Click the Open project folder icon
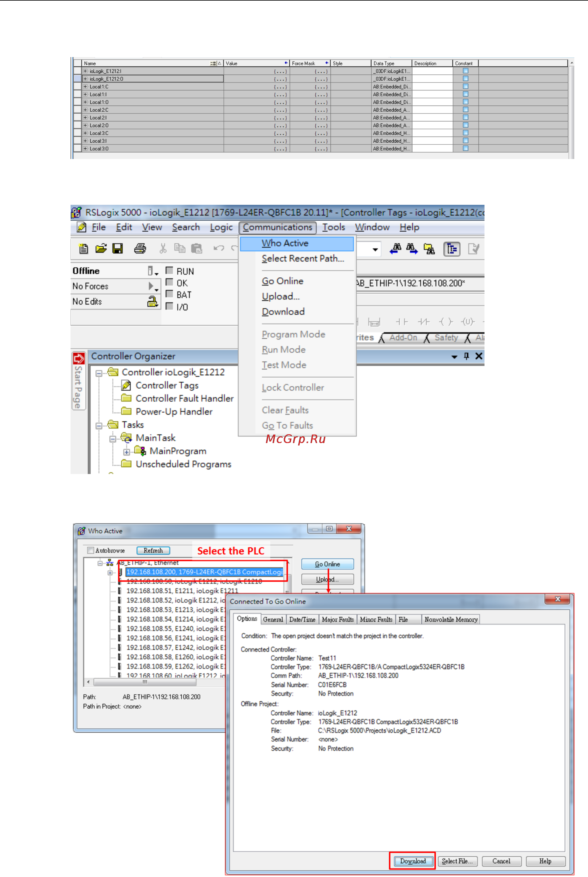Image resolution: width=588 pixels, height=877 pixels. [x=101, y=249]
